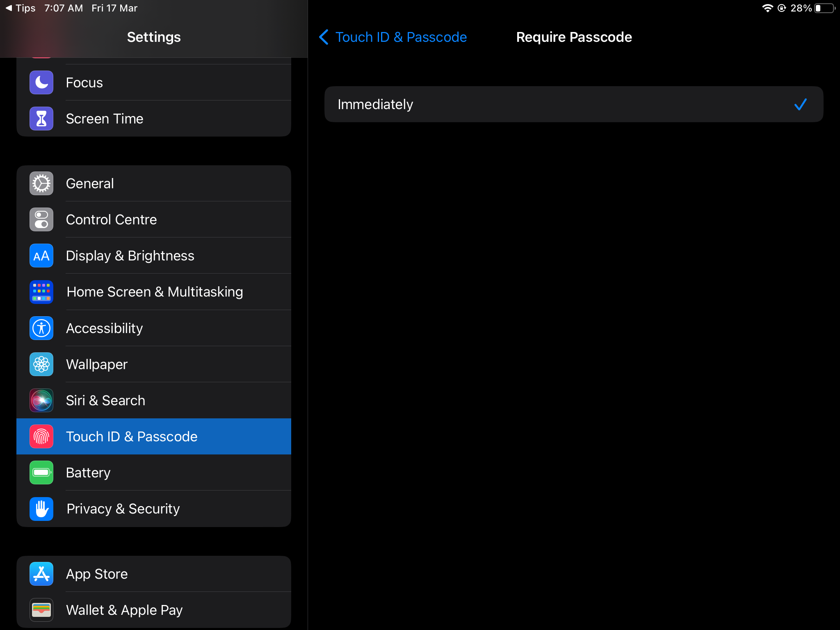
Task: Tap the Accessibility figure icon
Action: [x=41, y=328]
